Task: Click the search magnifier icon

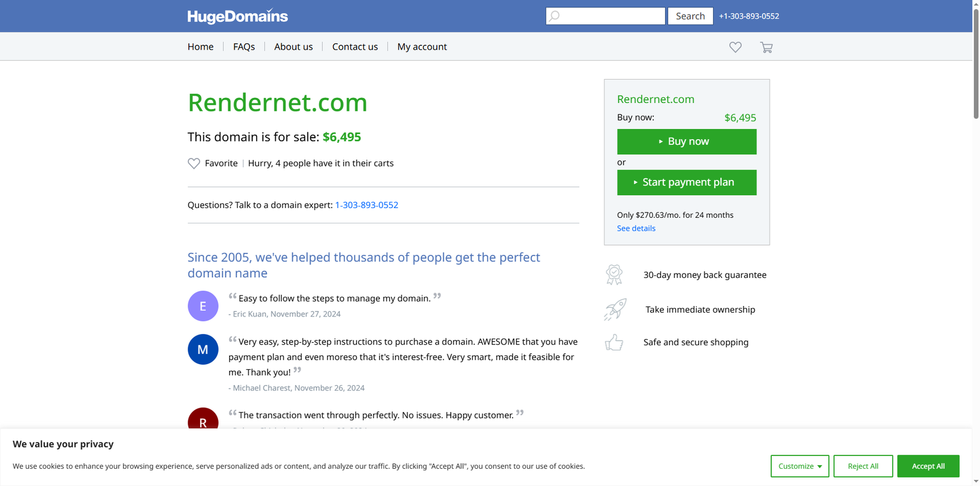Action: coord(554,16)
